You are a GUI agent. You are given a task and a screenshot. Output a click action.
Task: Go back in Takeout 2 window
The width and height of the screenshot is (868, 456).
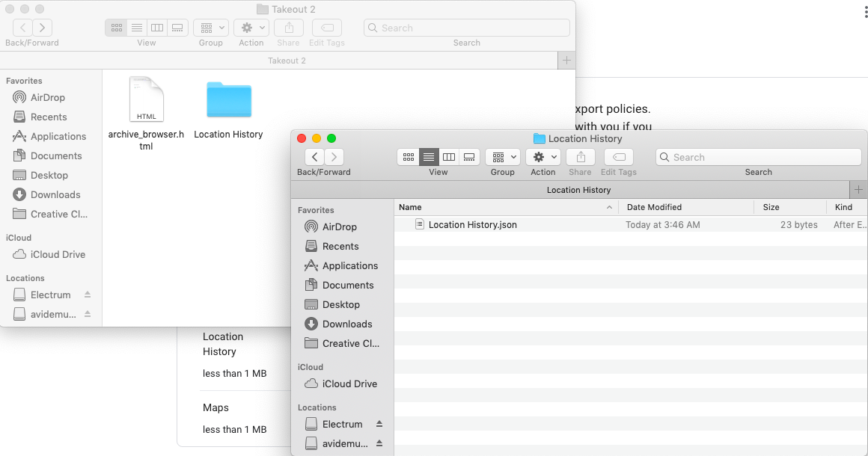[22, 28]
